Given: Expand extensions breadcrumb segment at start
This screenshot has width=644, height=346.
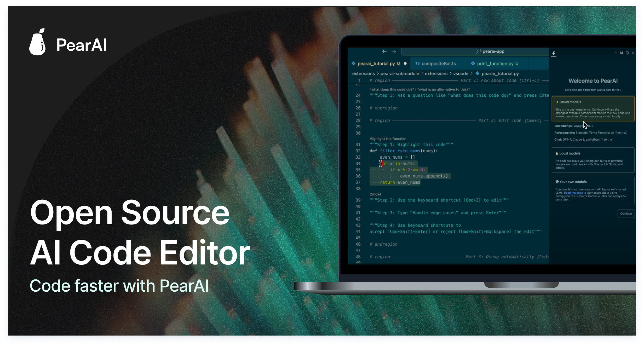Looking at the screenshot, I should pyautogui.click(x=363, y=74).
